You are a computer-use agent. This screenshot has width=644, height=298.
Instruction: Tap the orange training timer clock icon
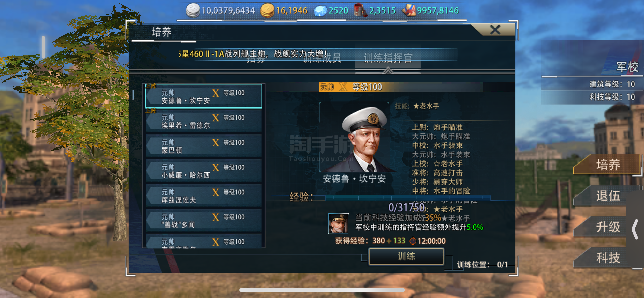[x=413, y=241]
